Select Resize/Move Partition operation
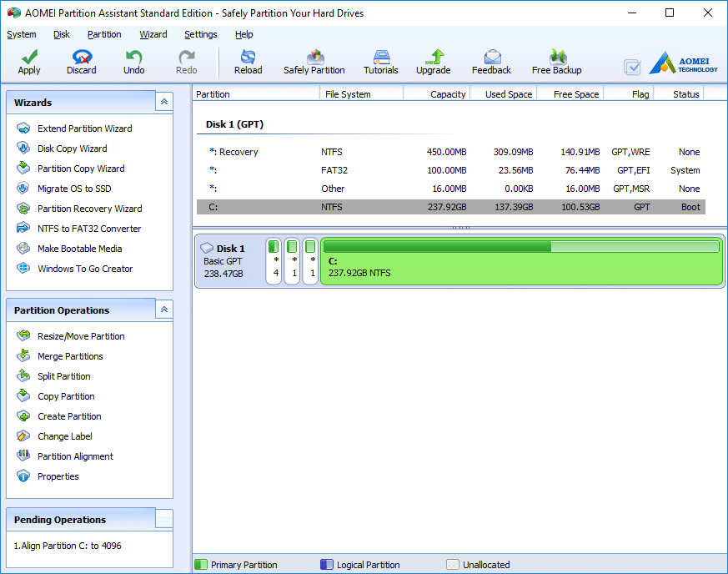This screenshot has width=728, height=574. (x=81, y=336)
